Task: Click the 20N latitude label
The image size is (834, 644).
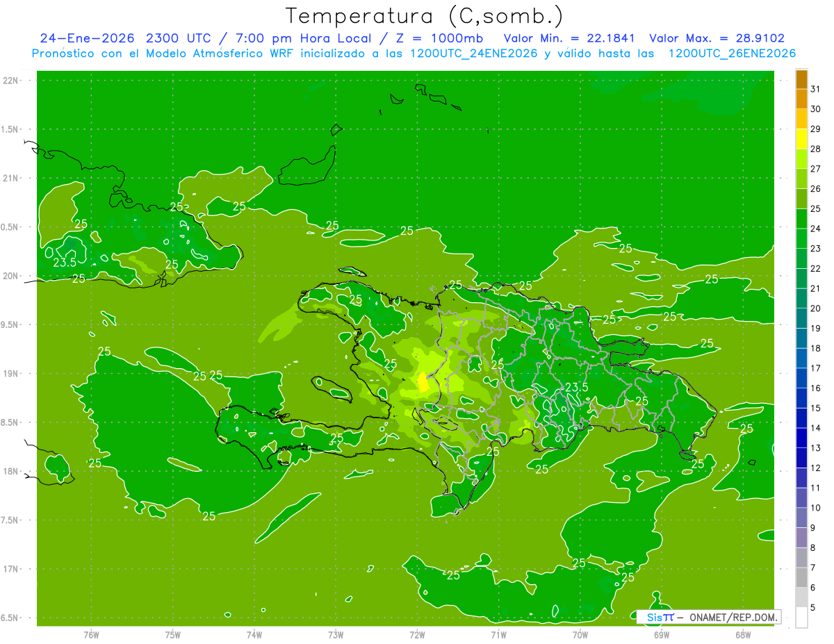Action: 12,276
